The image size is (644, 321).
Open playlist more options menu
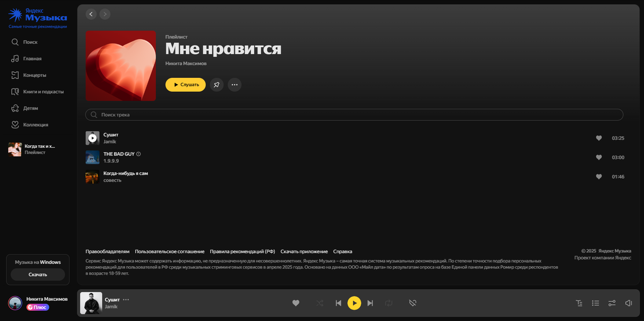click(x=235, y=85)
